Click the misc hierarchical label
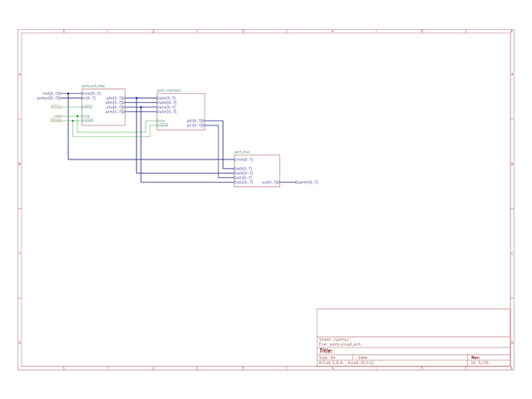 (56, 107)
